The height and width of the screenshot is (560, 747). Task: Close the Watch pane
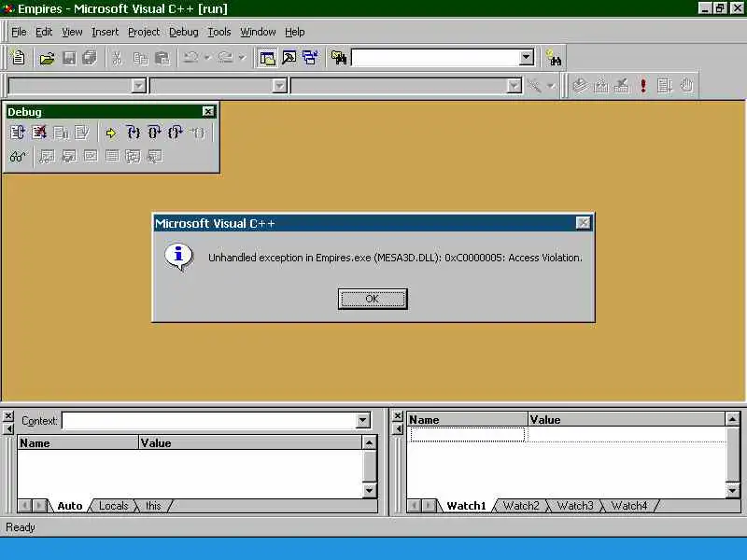pyautogui.click(x=398, y=416)
